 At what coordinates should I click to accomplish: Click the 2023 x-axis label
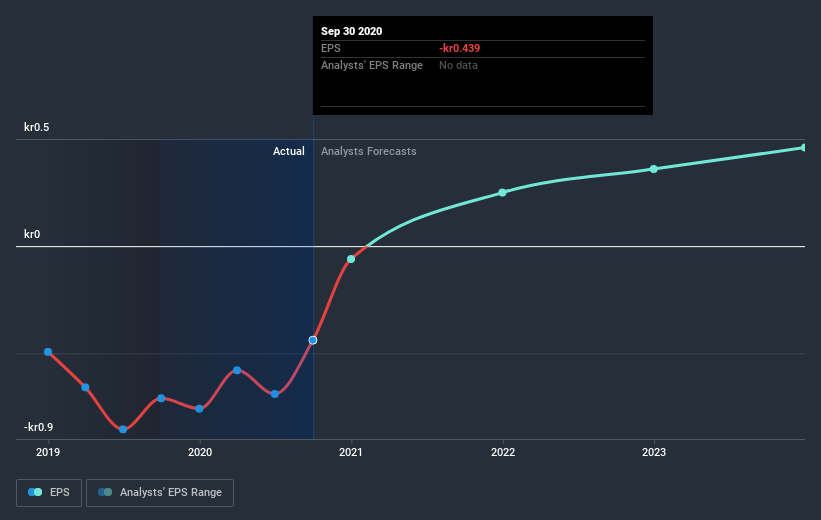click(x=654, y=452)
